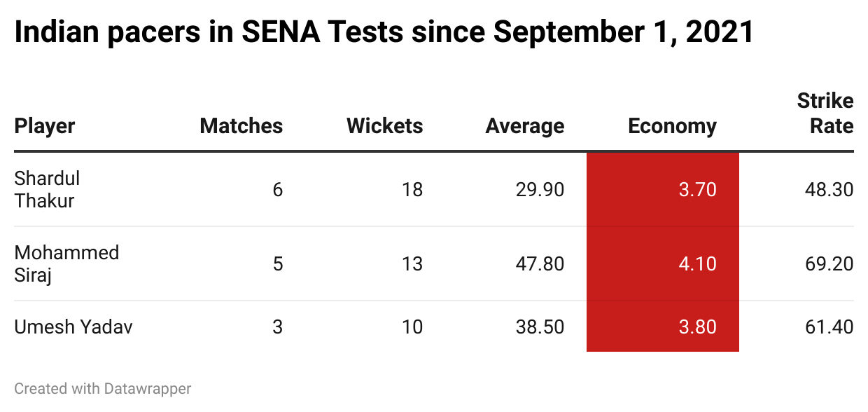This screenshot has height=412, width=868.
Task: Click the Average column header
Action: [x=524, y=126]
